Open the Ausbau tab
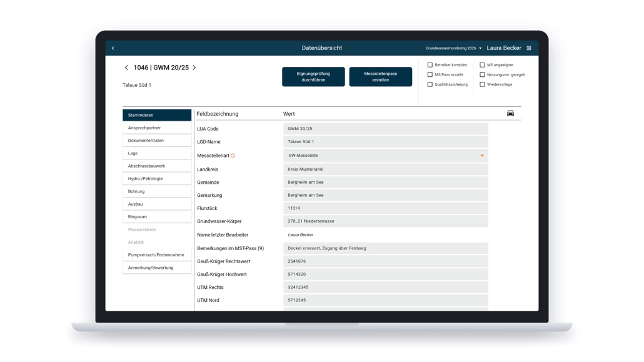Viewport: 644px width, 362px height. tap(157, 204)
